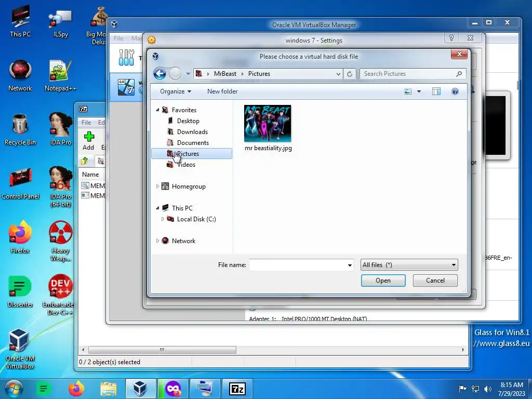This screenshot has width=532, height=399.
Task: Select Videos under Favorites
Action: tap(187, 165)
